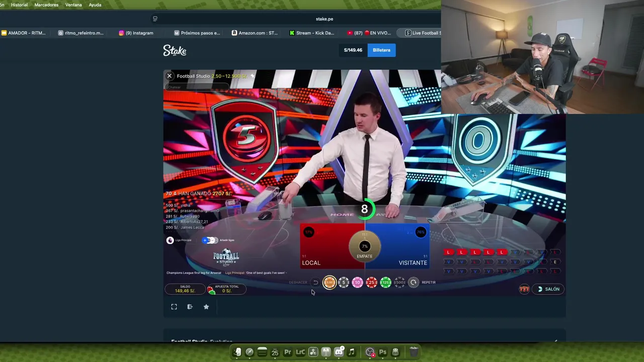This screenshot has height=362, width=644.
Task: Toggle theatre mode icon below game
Action: [190, 307]
